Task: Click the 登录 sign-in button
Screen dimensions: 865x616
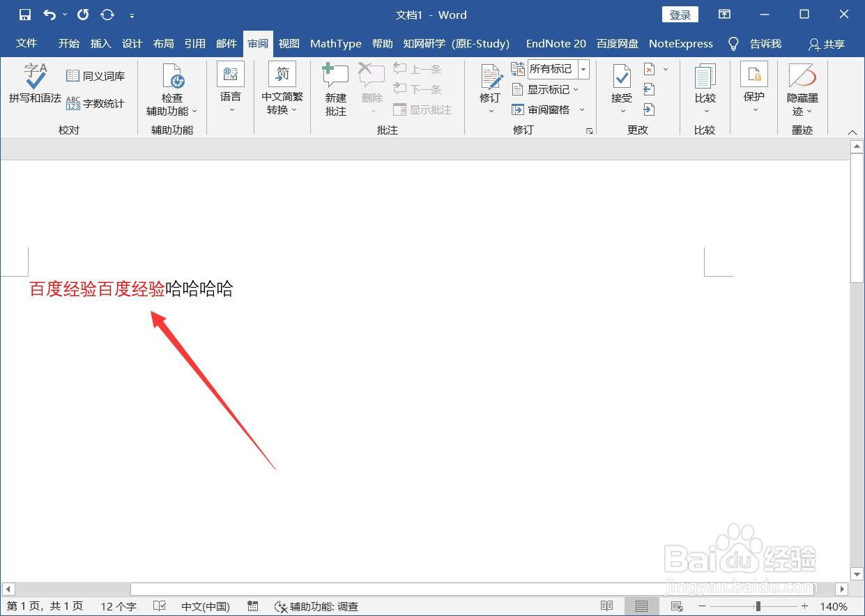Action: (680, 15)
